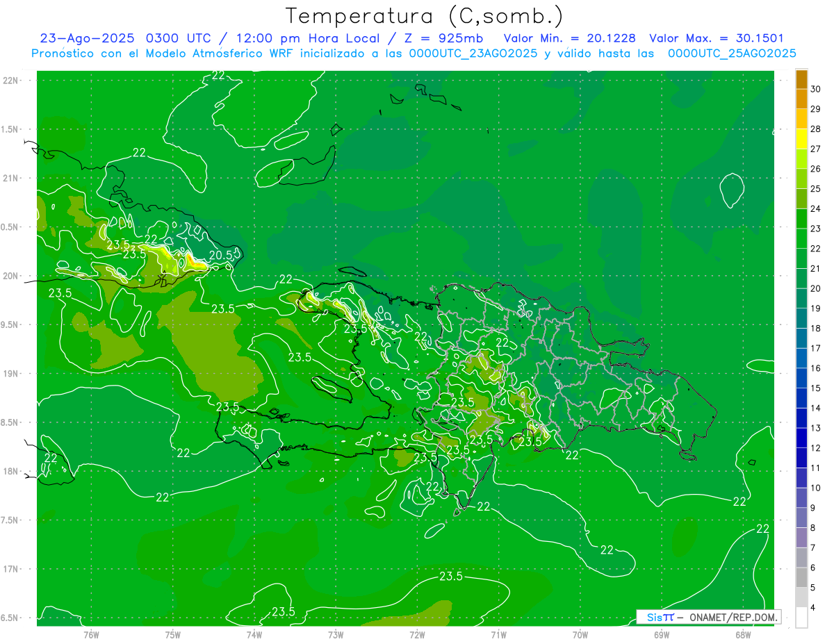The height and width of the screenshot is (644, 834).
Task: Click the initialization stamp "0000UTC_23AGO2025"
Action: tap(473, 53)
